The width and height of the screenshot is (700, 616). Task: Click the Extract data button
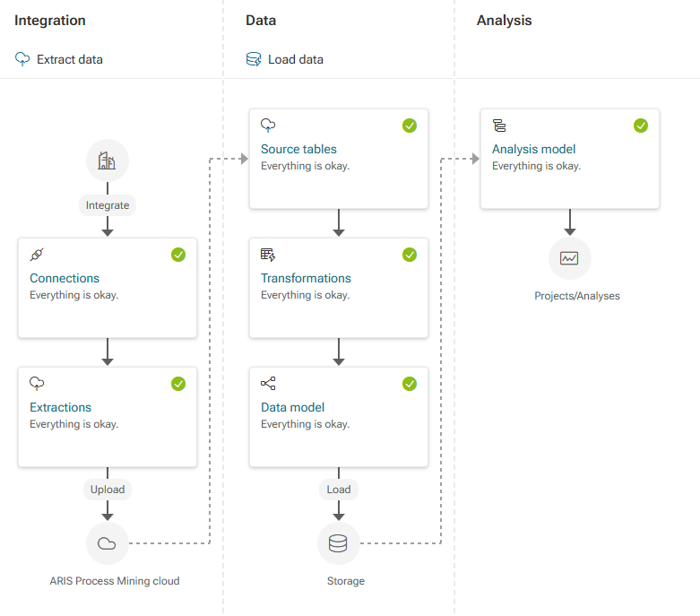pos(59,59)
